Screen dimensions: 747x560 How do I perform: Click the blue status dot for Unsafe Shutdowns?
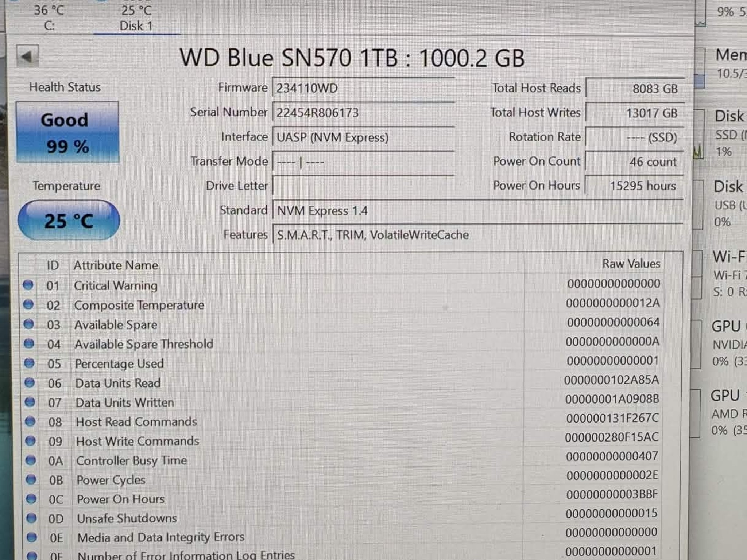(x=32, y=518)
